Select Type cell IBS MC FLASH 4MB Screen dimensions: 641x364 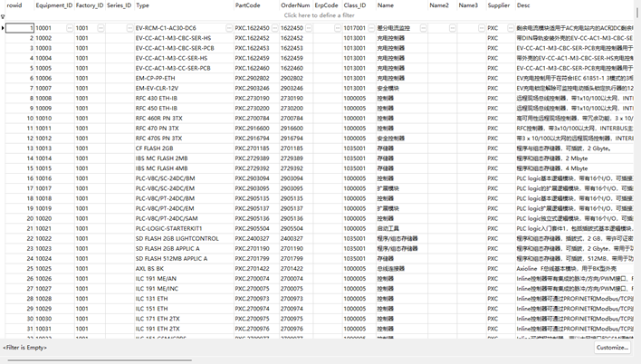[184, 168]
